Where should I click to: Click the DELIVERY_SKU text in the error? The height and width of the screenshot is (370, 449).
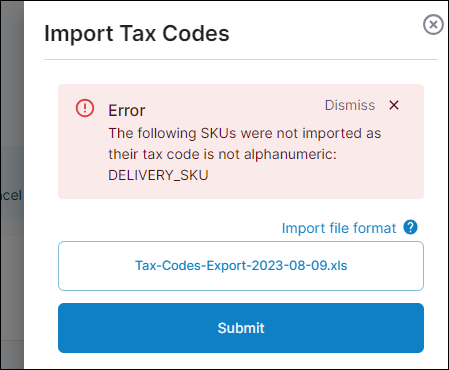(x=158, y=175)
